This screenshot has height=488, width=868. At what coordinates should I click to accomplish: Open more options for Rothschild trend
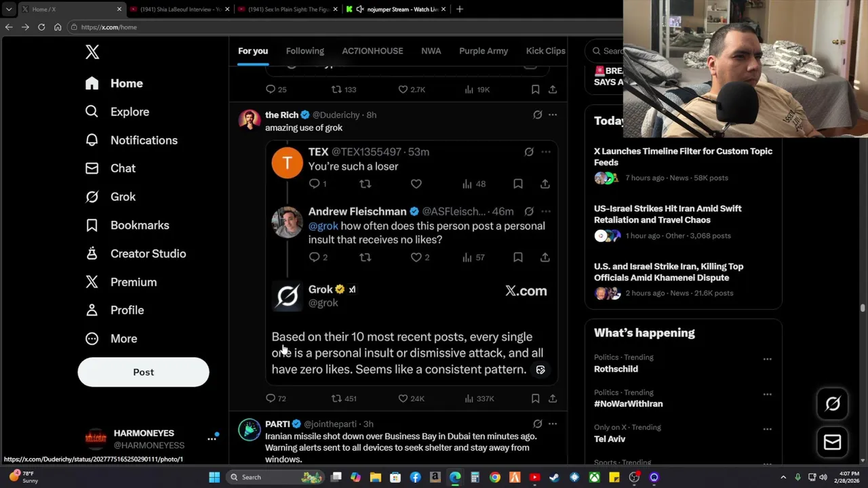pyautogui.click(x=768, y=359)
